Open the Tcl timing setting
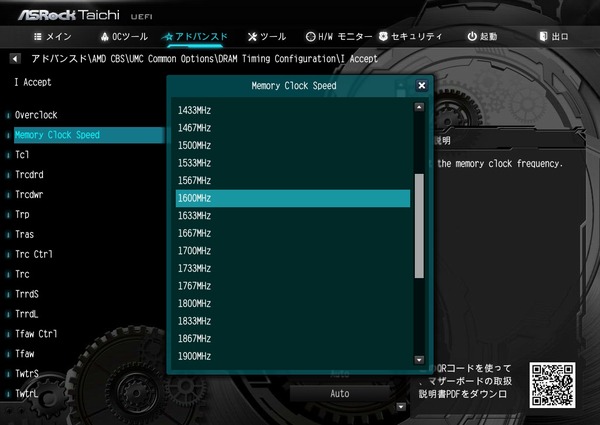The image size is (600, 425). pyautogui.click(x=22, y=155)
